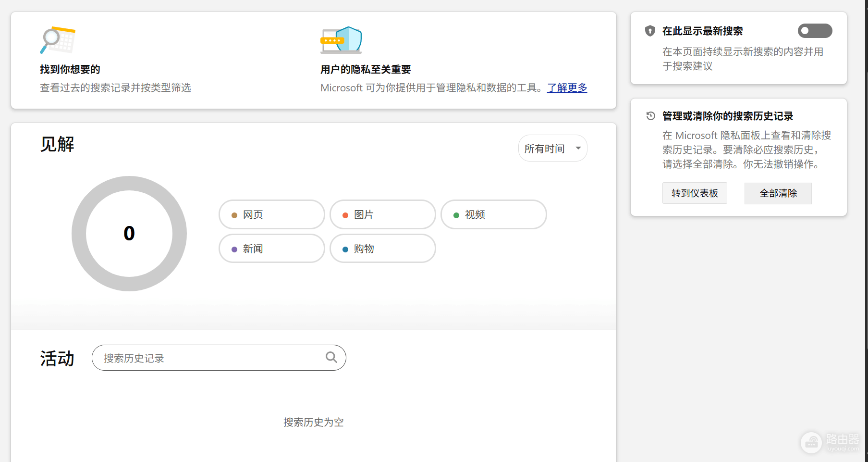868x462 pixels.
Task: Click the magnifying glass illustration icon
Action: 58,40
